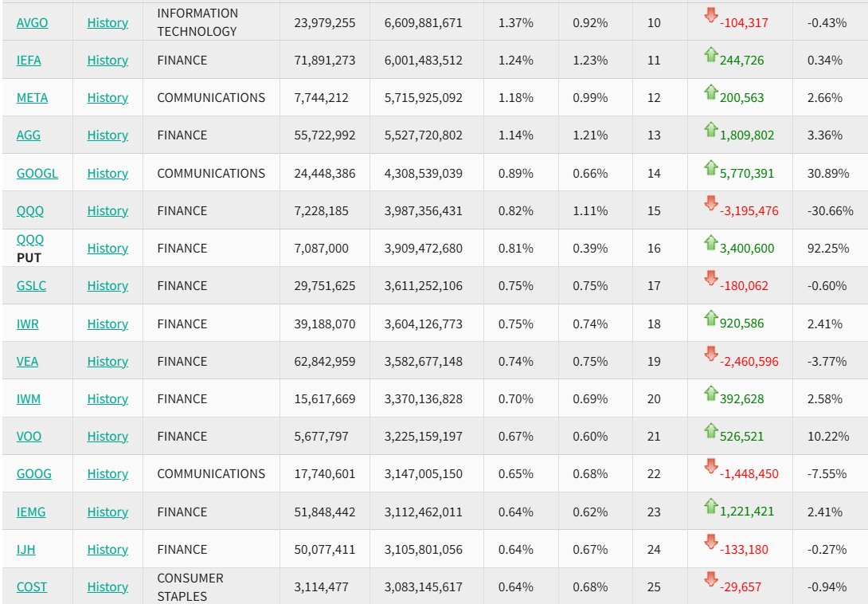The height and width of the screenshot is (604, 868).
Task: Click the red down arrow in GOOG row
Action: pos(711,468)
